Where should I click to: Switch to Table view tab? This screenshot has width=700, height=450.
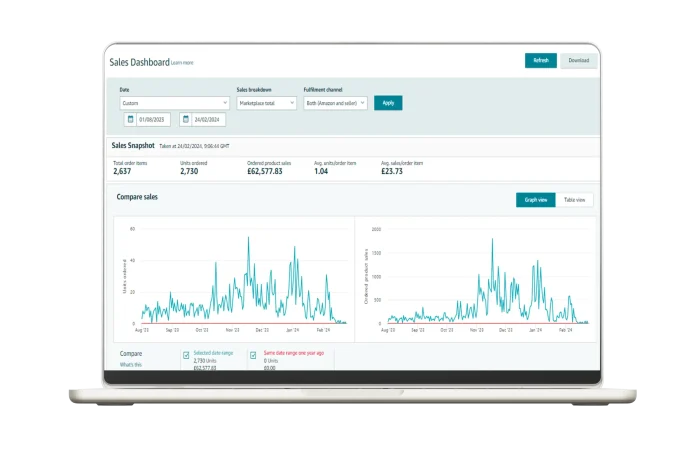tap(574, 200)
